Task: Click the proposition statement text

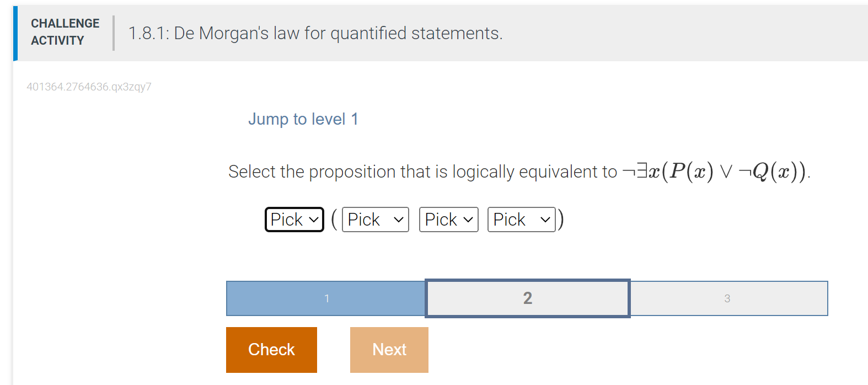Action: 518,172
